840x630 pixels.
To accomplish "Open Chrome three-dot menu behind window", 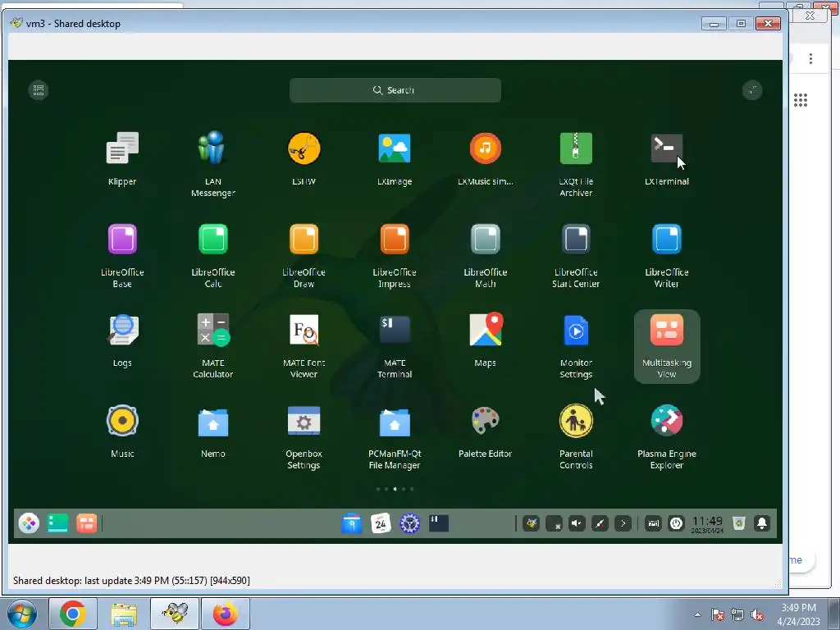I will (810, 58).
